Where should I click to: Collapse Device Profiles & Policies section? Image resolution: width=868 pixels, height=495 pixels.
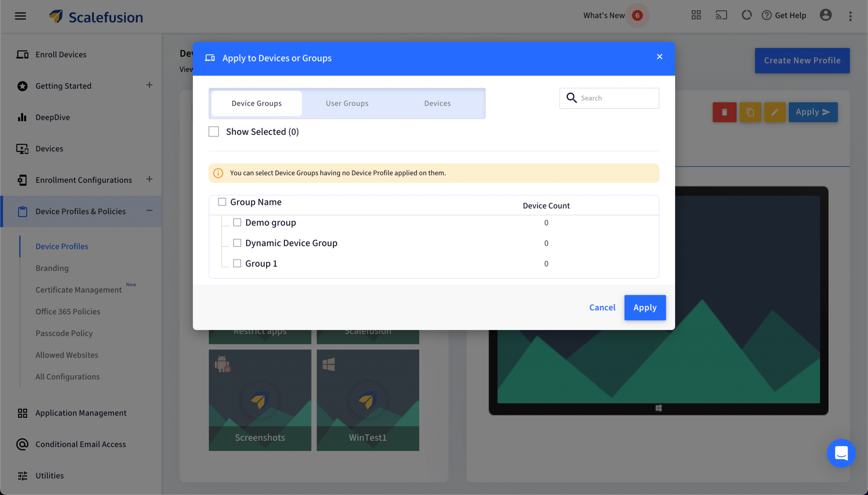click(149, 211)
